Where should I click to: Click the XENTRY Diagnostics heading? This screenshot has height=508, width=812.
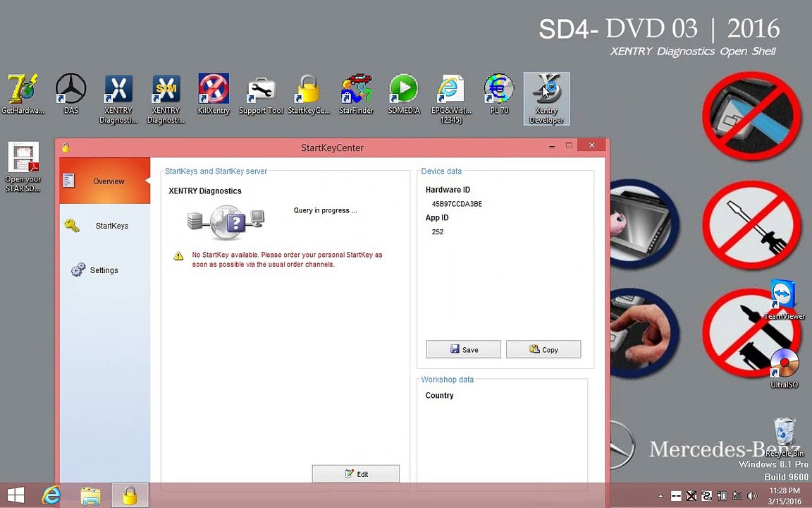point(205,190)
